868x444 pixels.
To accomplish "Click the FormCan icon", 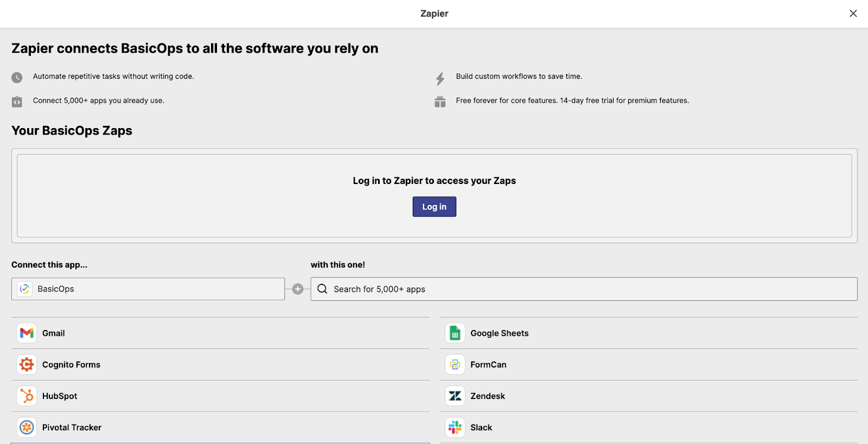I will coord(455,365).
